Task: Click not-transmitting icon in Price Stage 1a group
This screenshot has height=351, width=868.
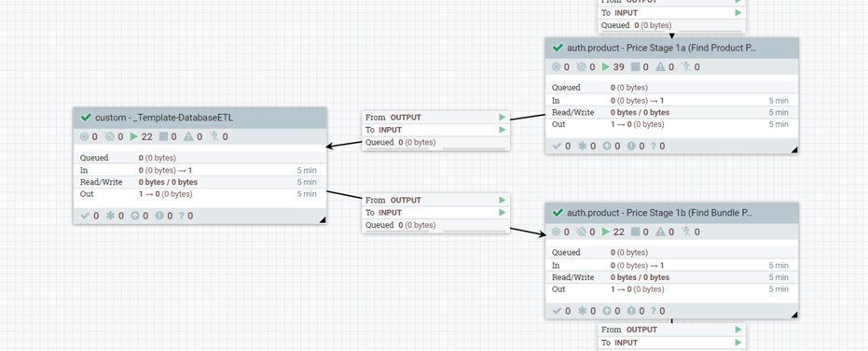Action: (581, 67)
